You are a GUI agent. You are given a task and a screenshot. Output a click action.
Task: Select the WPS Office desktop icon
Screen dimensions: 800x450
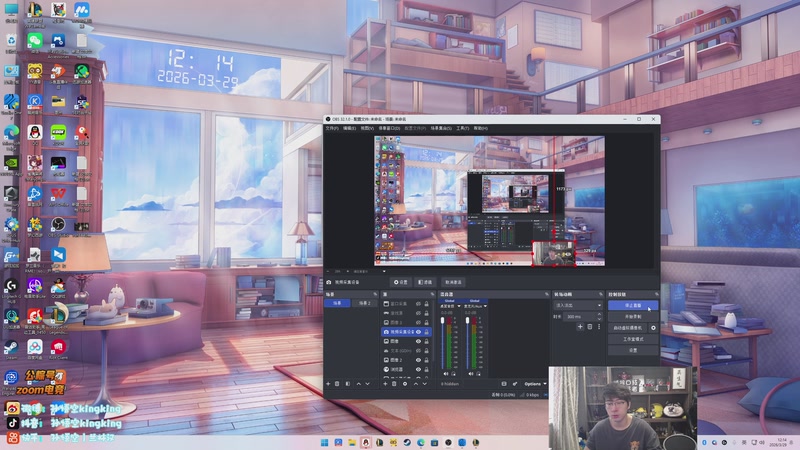click(58, 195)
